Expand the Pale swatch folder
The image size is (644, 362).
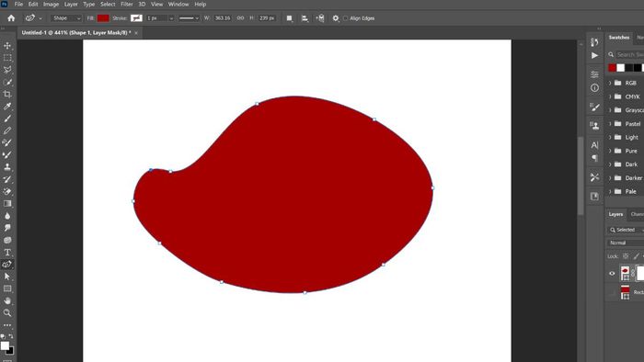(x=610, y=191)
